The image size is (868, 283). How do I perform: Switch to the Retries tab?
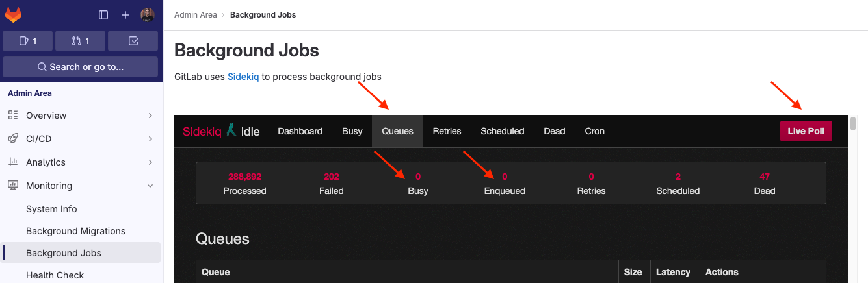(447, 131)
